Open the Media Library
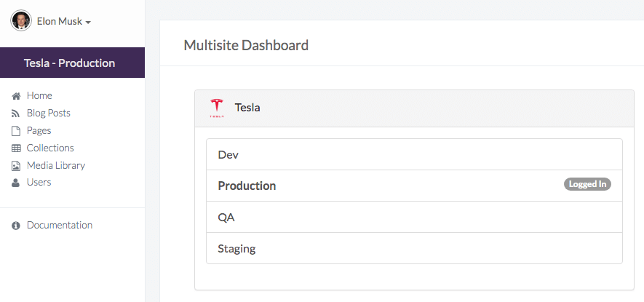This screenshot has width=644, height=302. (x=56, y=166)
